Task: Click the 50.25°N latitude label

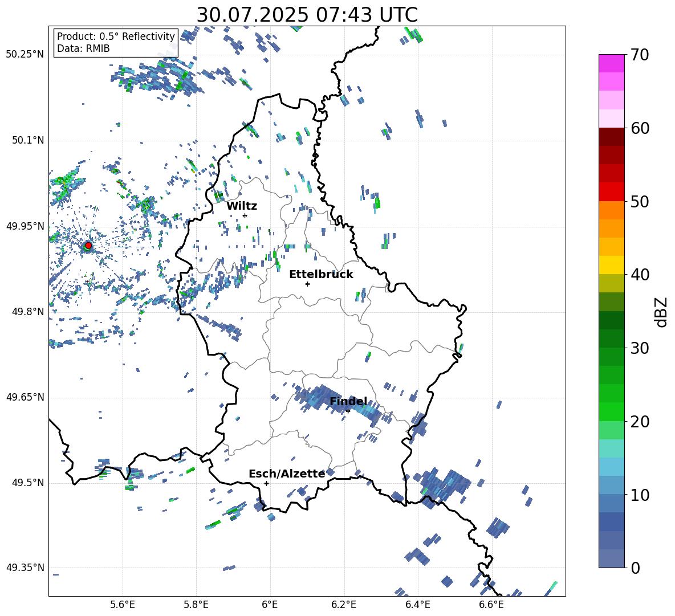Action: click(x=25, y=55)
